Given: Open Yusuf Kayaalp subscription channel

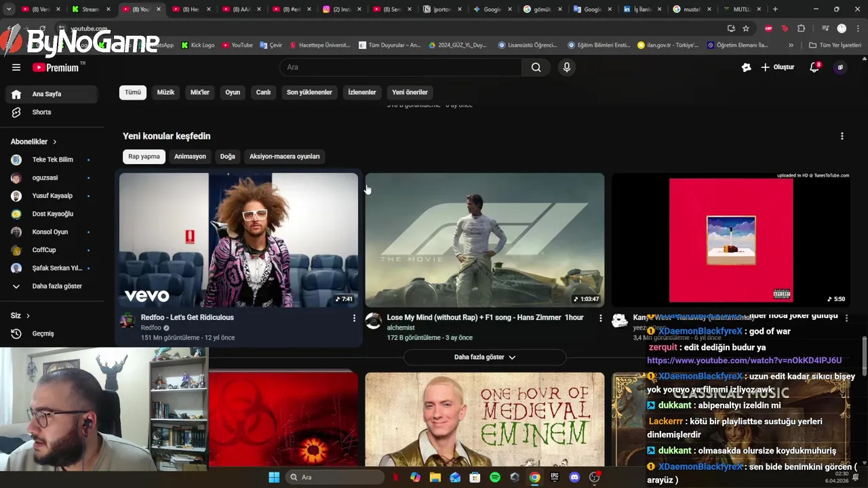Looking at the screenshot, I should tap(52, 196).
